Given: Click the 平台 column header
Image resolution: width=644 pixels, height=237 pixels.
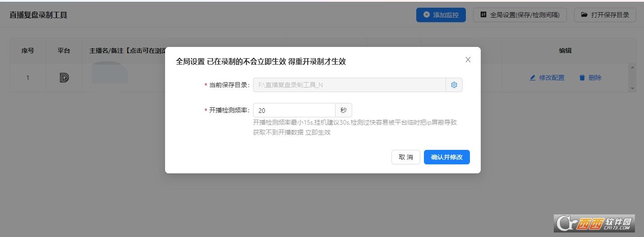Looking at the screenshot, I should [64, 51].
